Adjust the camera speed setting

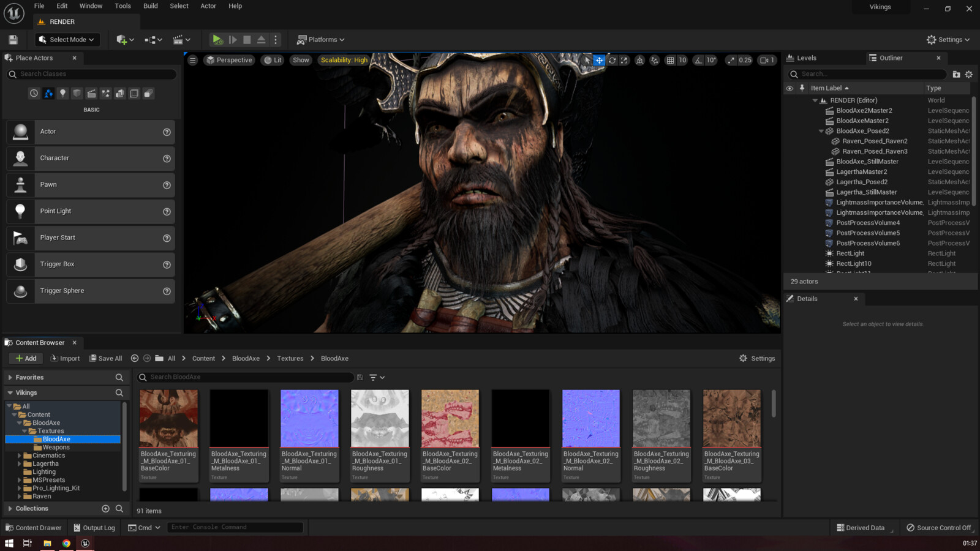tap(767, 60)
